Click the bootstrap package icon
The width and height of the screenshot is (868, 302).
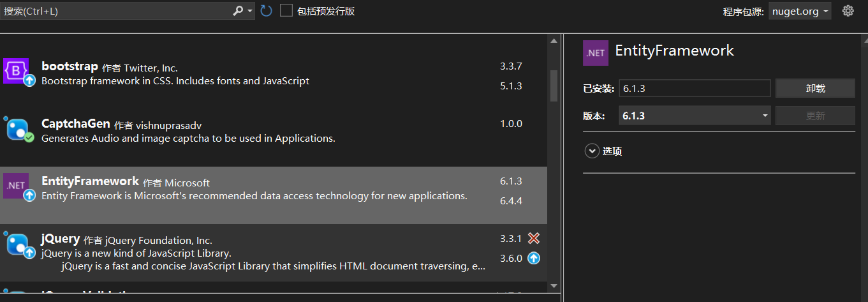pos(17,72)
